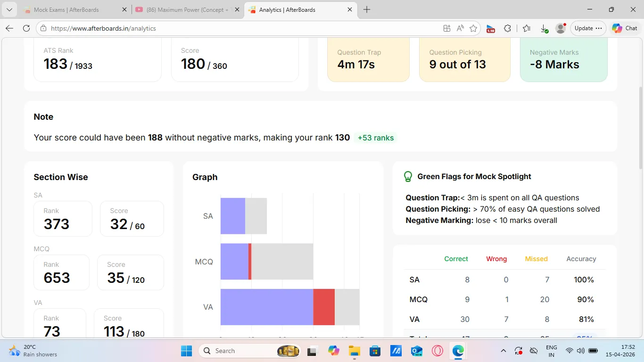The height and width of the screenshot is (362, 644).
Task: Open Windows Start menu
Action: pos(187,351)
